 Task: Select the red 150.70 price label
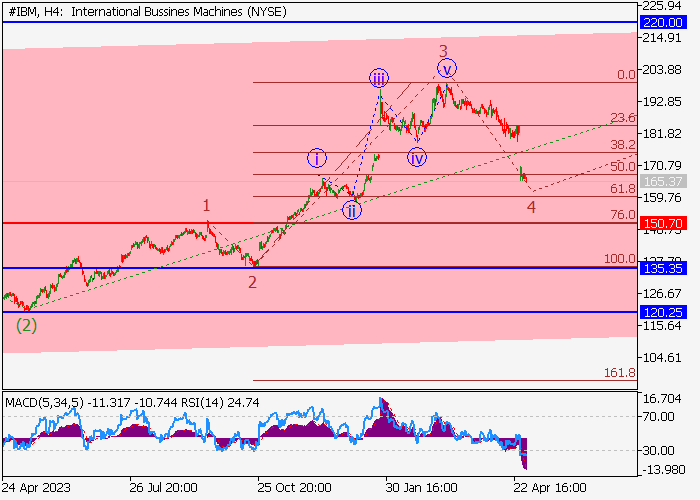click(x=663, y=223)
